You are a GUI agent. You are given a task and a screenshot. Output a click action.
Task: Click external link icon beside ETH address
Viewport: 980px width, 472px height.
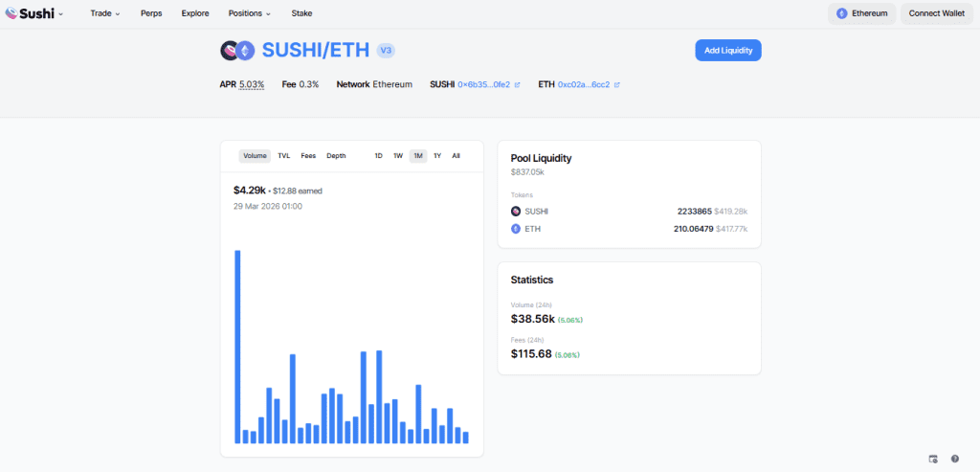point(617,84)
